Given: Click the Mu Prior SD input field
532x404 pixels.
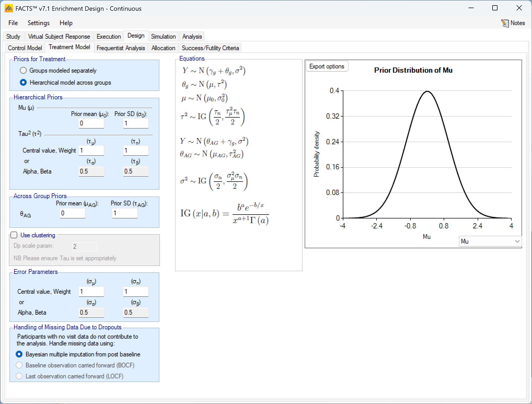Looking at the screenshot, I should (136, 123).
